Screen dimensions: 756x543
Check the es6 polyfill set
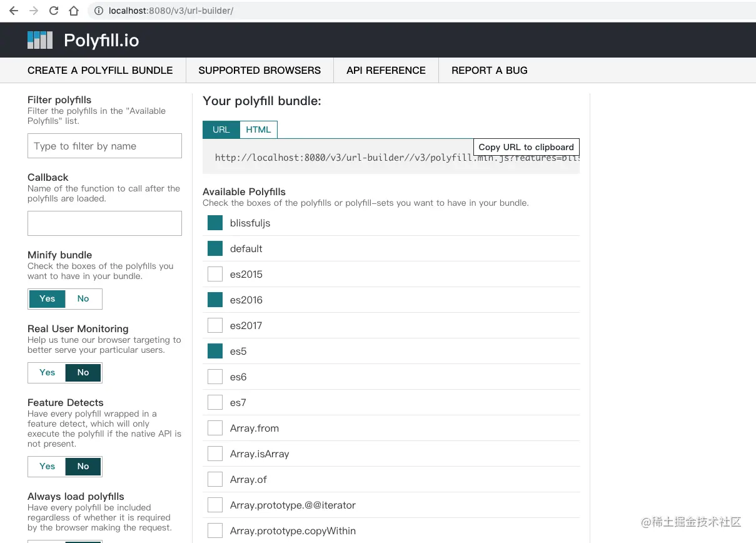(215, 377)
